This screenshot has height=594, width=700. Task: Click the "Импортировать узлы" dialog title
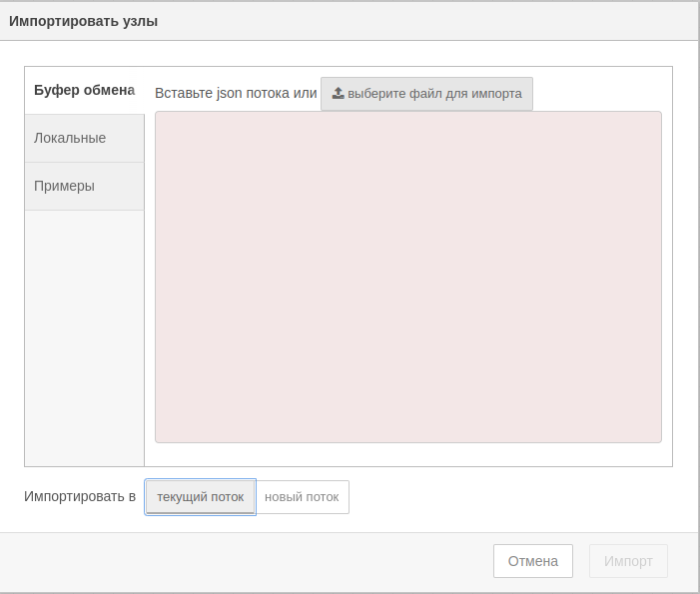coord(83,21)
